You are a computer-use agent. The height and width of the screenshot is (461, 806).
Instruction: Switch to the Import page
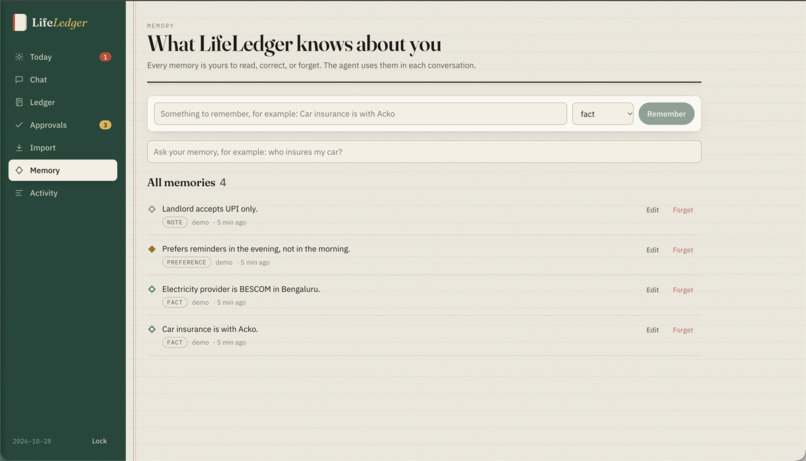pos(63,147)
